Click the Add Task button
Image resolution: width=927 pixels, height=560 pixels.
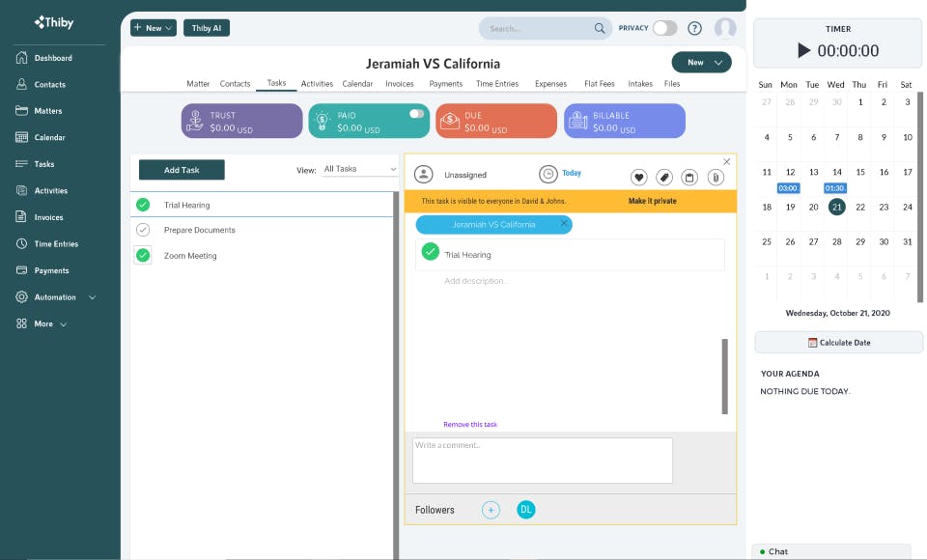pos(182,170)
